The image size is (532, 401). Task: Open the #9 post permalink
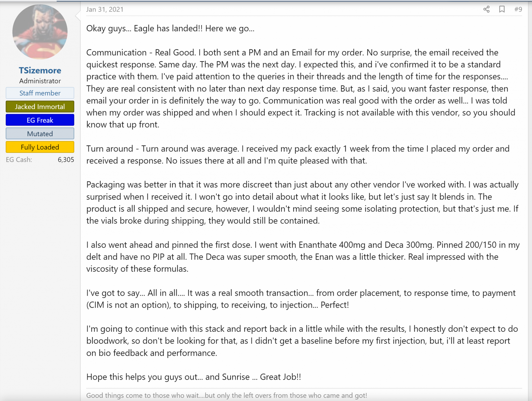click(x=518, y=9)
